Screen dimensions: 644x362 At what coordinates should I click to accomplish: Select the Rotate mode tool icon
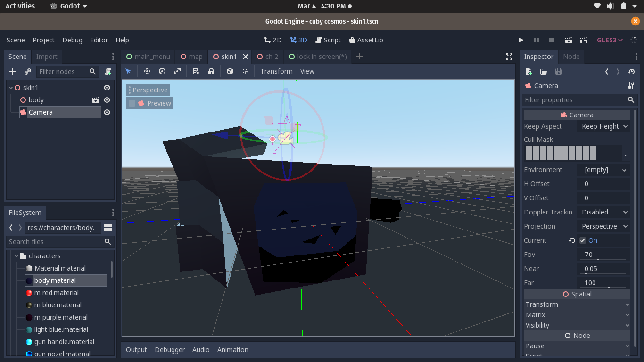(x=162, y=71)
